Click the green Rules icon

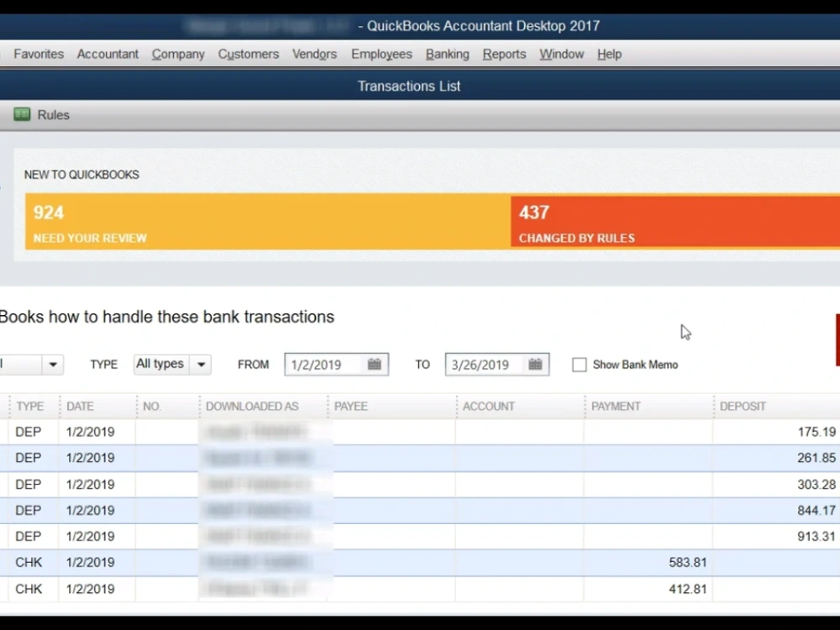pos(22,114)
